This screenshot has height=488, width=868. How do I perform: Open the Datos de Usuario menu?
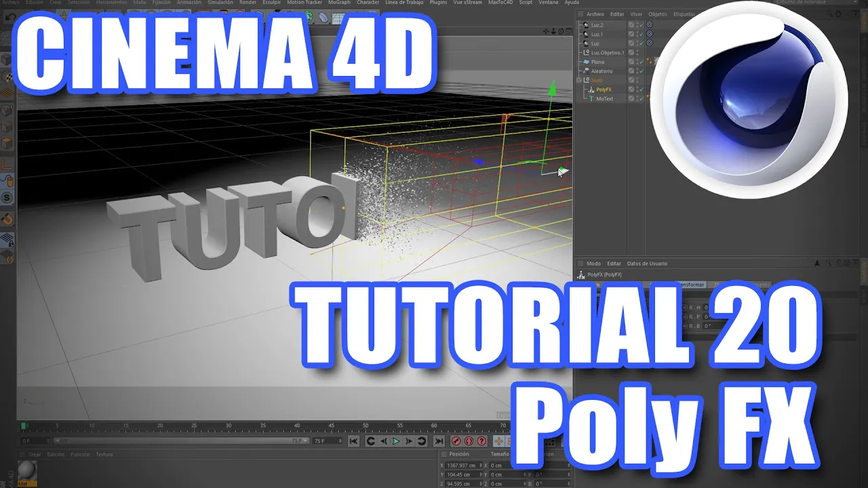[x=647, y=264]
